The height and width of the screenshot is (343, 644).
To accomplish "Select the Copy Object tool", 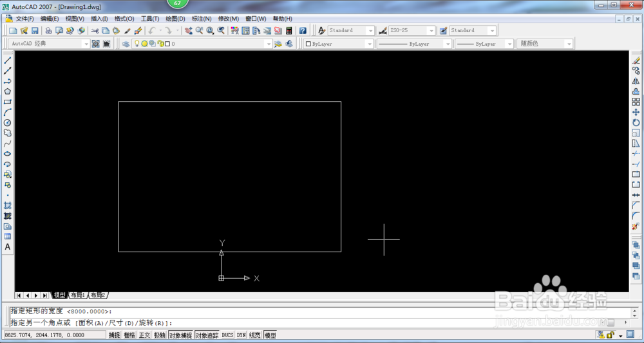I will tap(636, 71).
